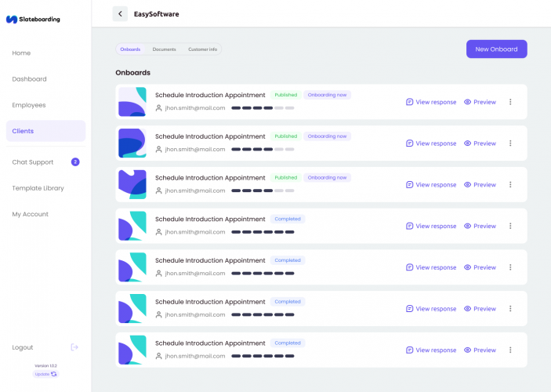Go to Employees in the sidebar
Image resolution: width=551 pixels, height=392 pixels.
pyautogui.click(x=29, y=105)
